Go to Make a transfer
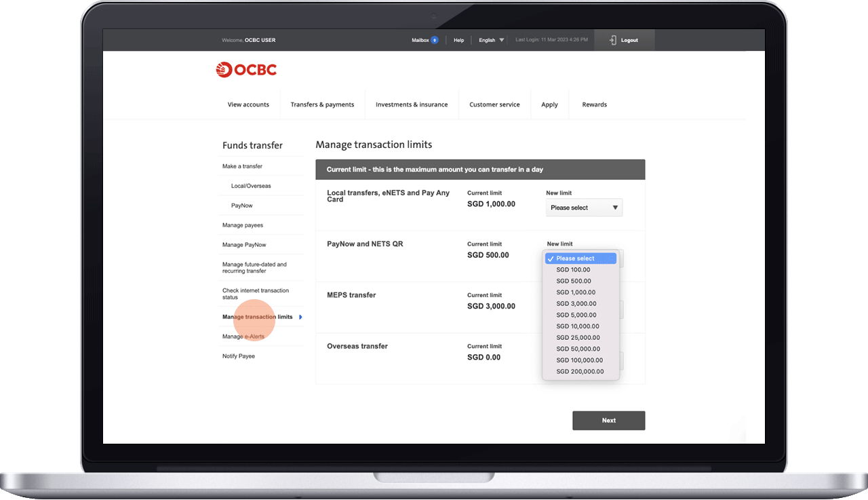 (x=242, y=166)
